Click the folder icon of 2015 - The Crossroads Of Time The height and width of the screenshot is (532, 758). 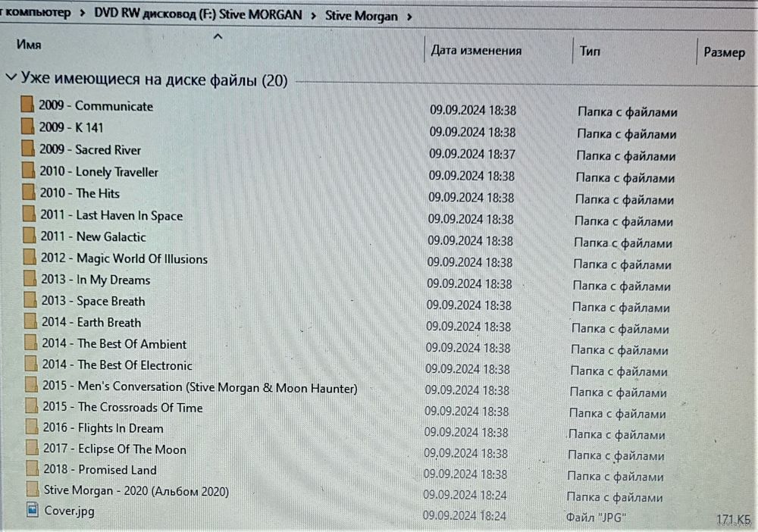[32, 405]
